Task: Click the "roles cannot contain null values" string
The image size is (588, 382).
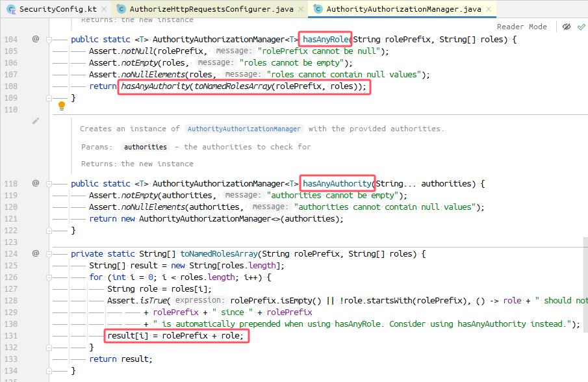Action: (x=344, y=74)
